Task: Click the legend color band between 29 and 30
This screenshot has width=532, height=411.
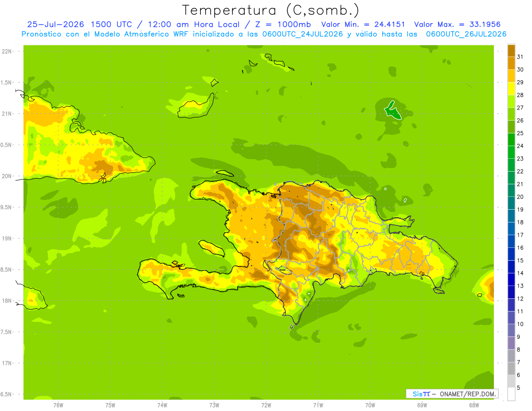Action: (x=511, y=76)
